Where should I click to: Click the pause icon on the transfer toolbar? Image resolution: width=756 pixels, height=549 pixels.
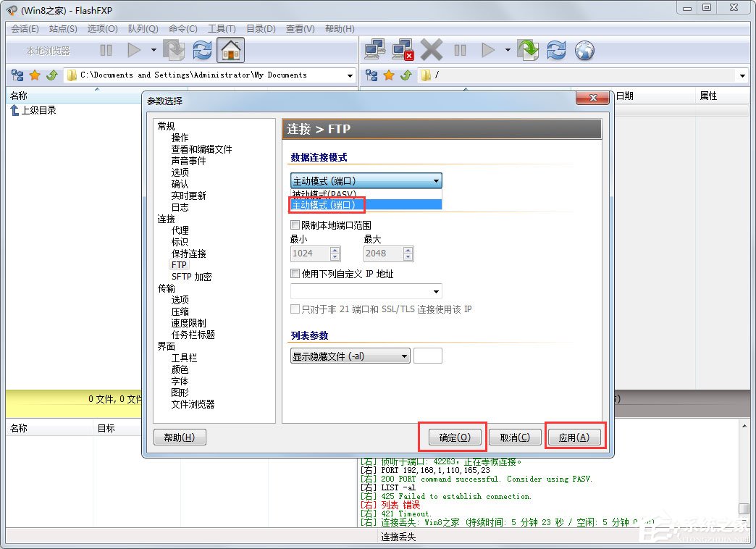460,50
